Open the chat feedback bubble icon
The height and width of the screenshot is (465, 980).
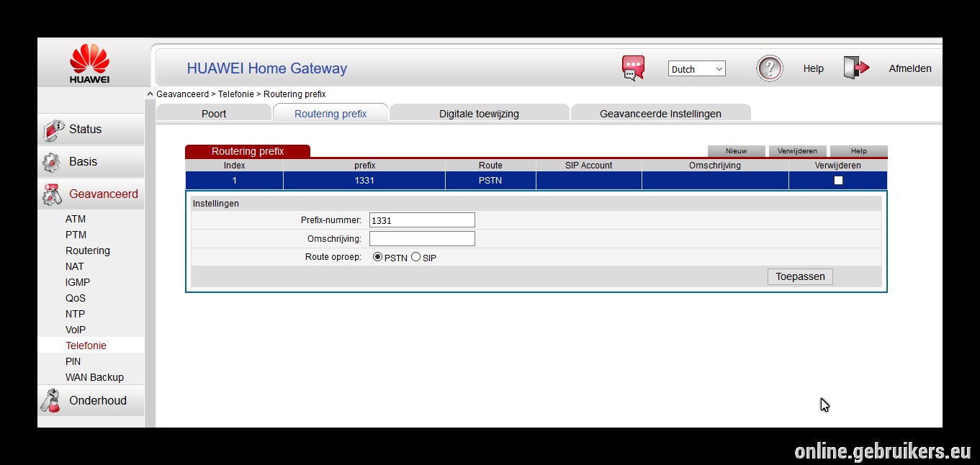click(x=633, y=68)
